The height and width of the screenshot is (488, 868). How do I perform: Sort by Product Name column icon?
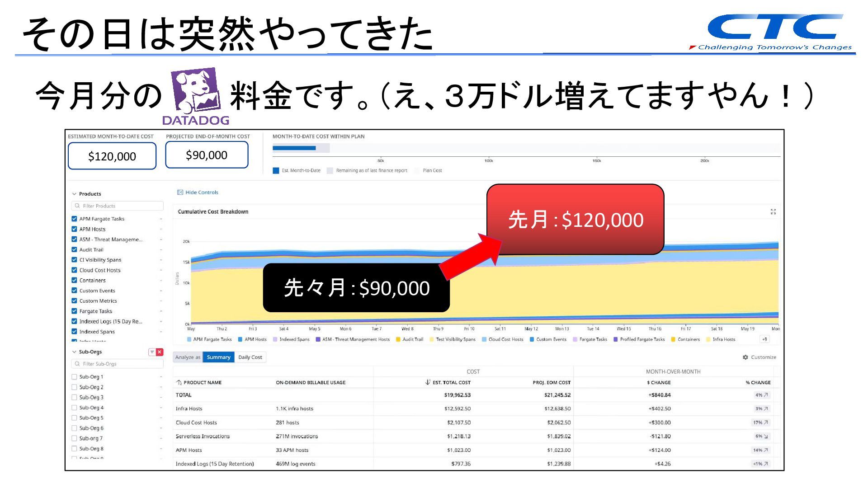tap(179, 382)
